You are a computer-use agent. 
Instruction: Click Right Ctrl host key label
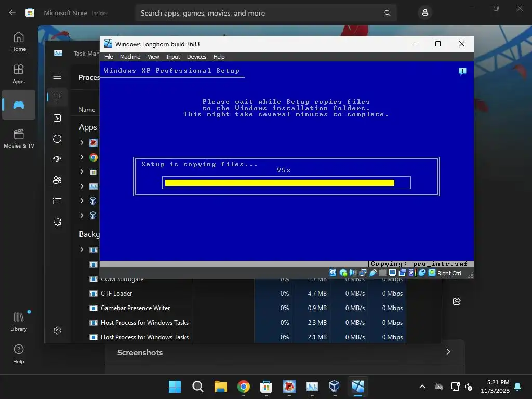click(449, 273)
